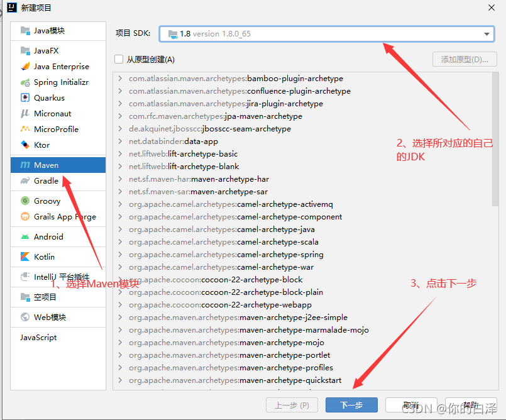Click the Maven m icon

pyautogui.click(x=25, y=165)
